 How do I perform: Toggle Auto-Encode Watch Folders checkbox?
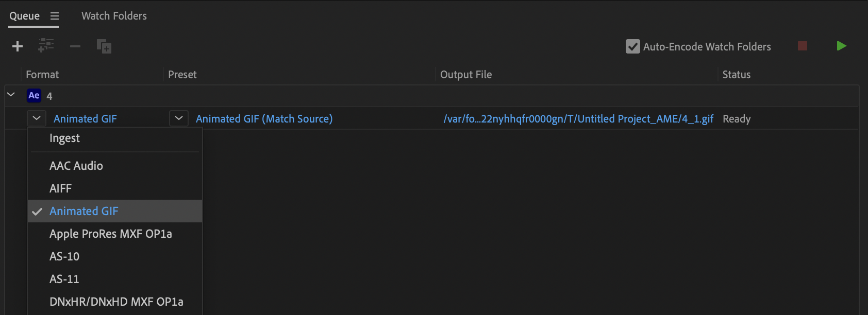(x=633, y=46)
